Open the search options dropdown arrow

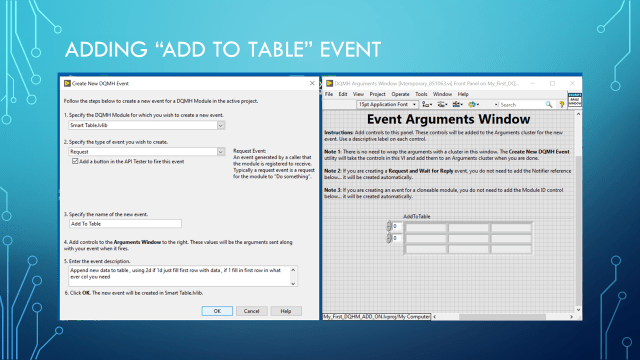click(x=496, y=105)
